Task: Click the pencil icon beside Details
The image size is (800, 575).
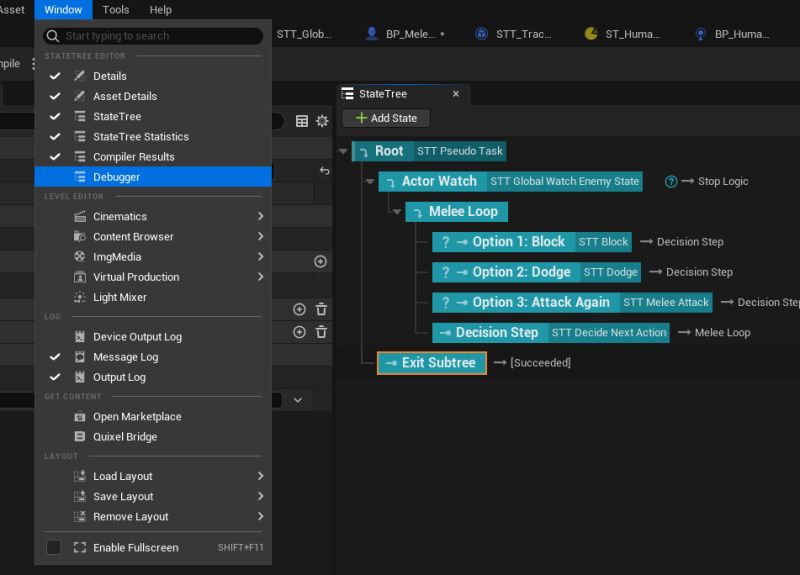Action: 80,76
